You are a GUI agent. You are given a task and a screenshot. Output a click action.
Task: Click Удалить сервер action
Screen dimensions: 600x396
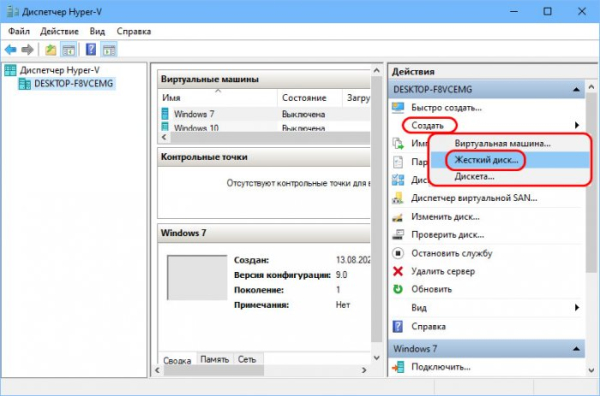[x=443, y=271]
